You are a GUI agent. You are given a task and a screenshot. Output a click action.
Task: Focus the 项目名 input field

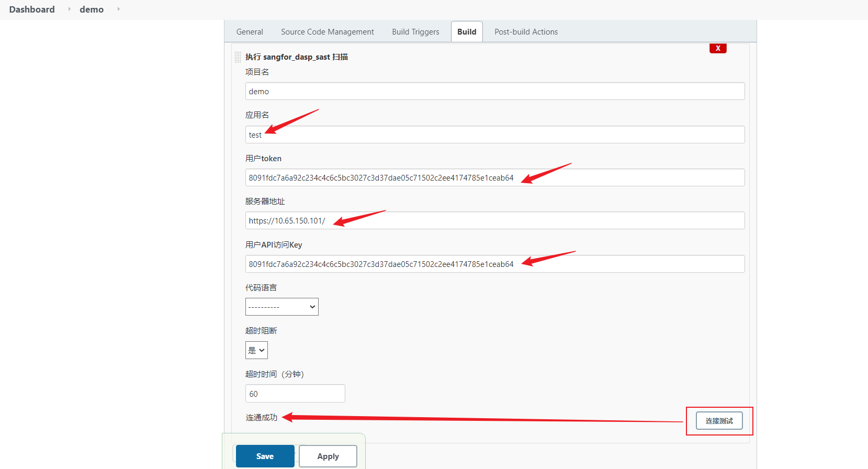pos(494,91)
